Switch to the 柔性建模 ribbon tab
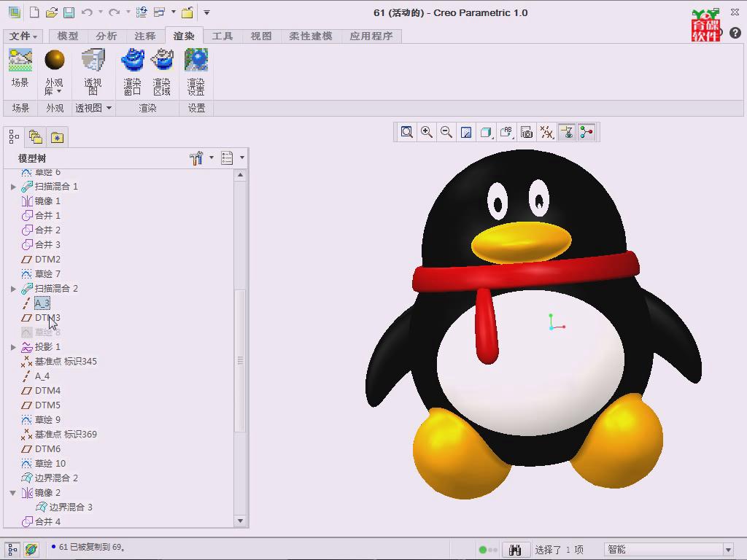This screenshot has width=747, height=560. click(311, 36)
